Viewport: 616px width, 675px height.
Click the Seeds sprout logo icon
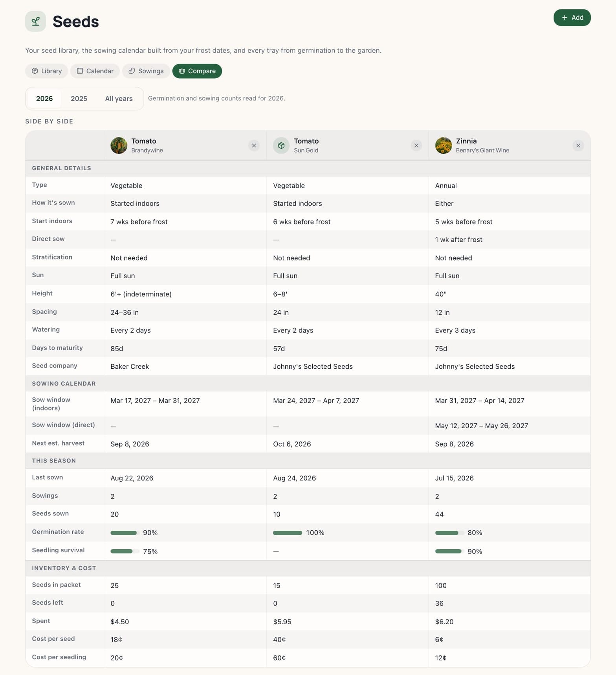[35, 21]
